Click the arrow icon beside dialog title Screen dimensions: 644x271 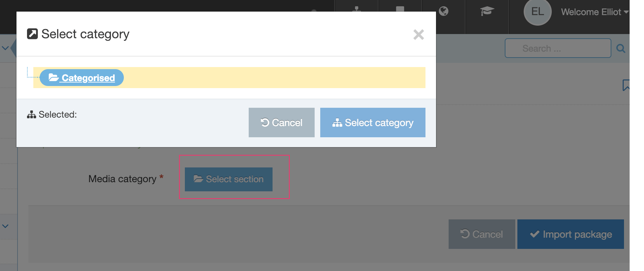[x=33, y=34]
